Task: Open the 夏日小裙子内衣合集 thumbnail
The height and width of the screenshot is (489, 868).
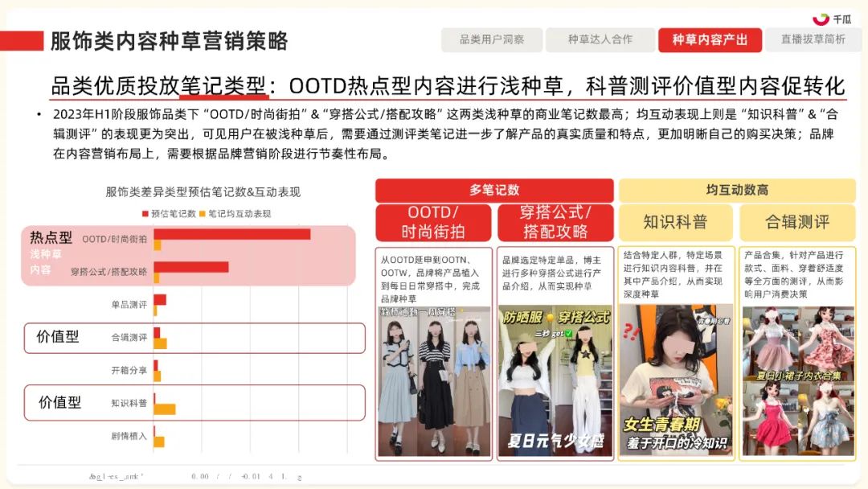Action: point(798,381)
